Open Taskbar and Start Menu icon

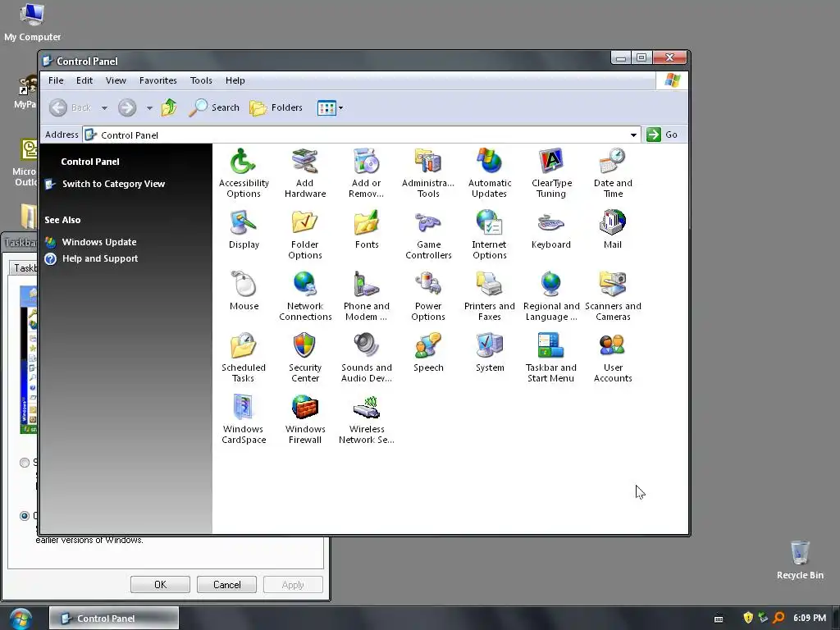pyautogui.click(x=550, y=358)
